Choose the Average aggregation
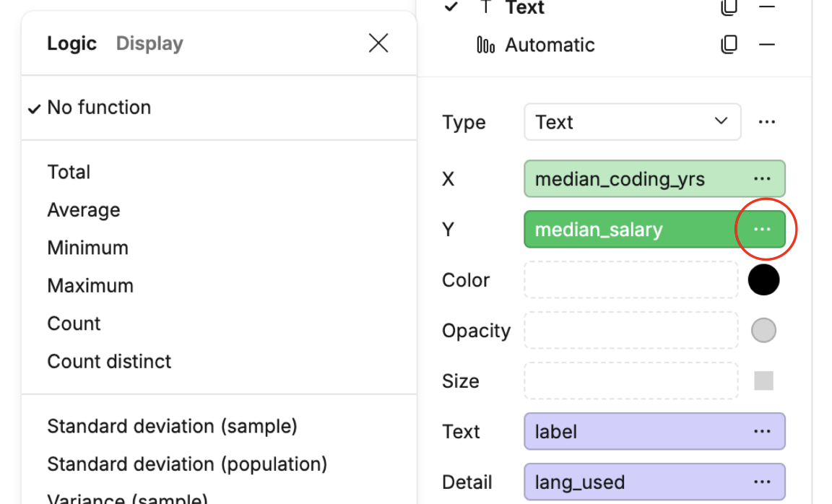The height and width of the screenshot is (504, 832). coord(84,210)
